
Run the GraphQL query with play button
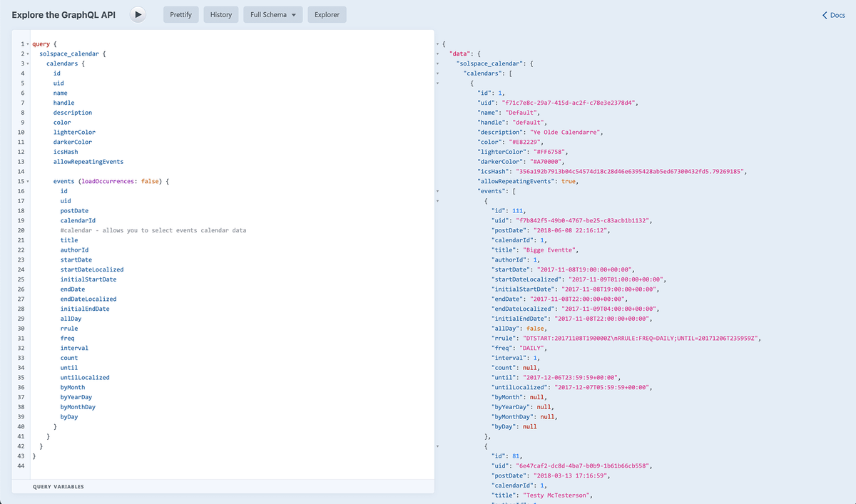(138, 14)
